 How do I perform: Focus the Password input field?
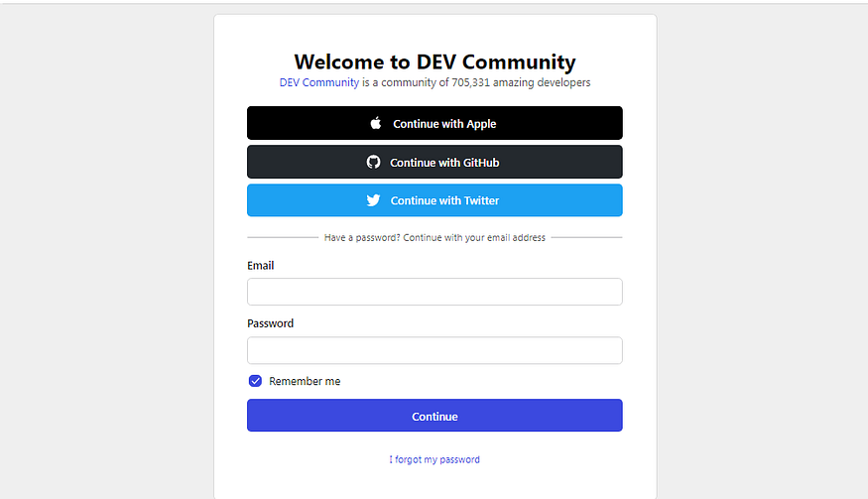click(434, 350)
